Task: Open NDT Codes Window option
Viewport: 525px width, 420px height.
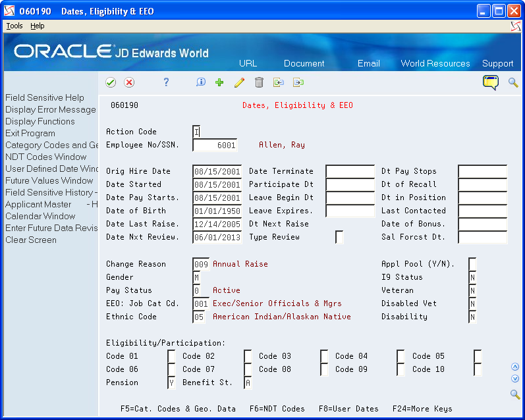Action: [46, 157]
